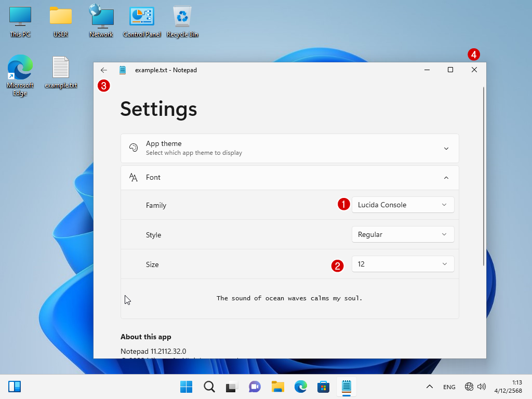Open Microsoft Store from the taskbar
This screenshot has width=532, height=399.
click(x=323, y=387)
